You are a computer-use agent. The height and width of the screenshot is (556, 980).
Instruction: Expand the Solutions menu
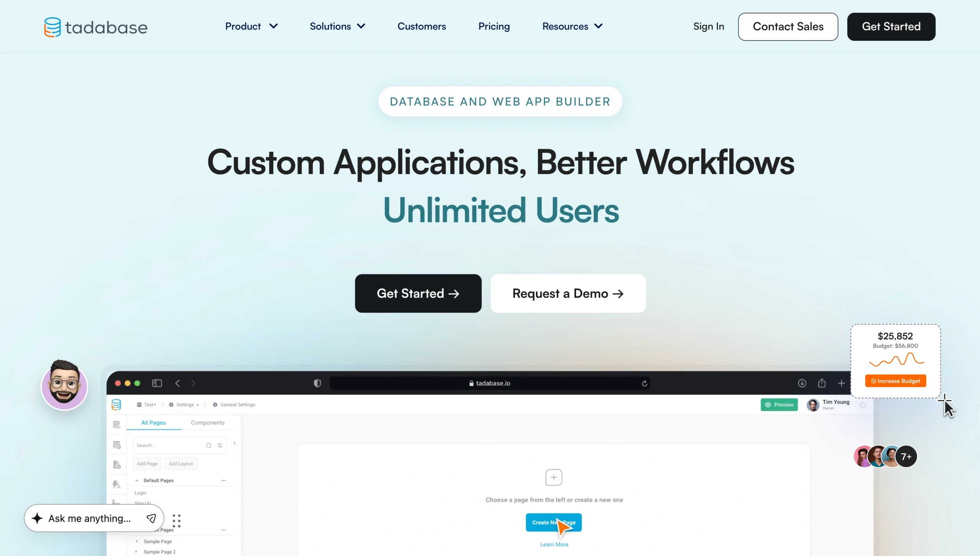(x=337, y=26)
